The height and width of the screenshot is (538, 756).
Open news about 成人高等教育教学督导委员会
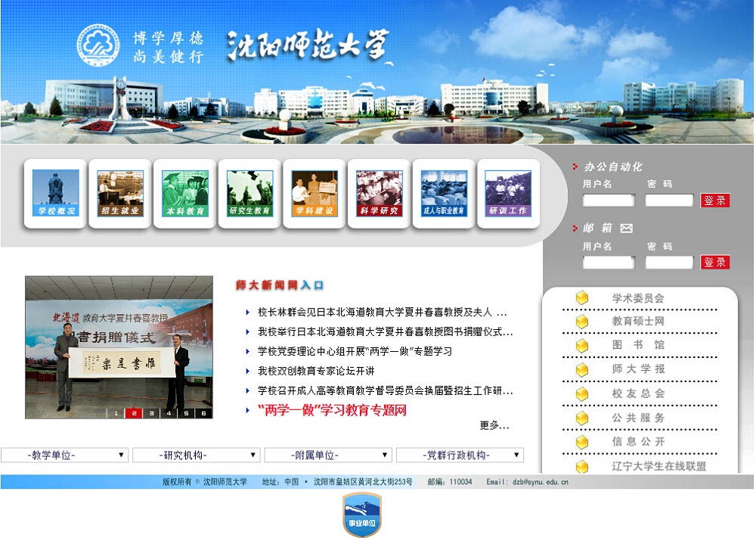click(x=385, y=390)
